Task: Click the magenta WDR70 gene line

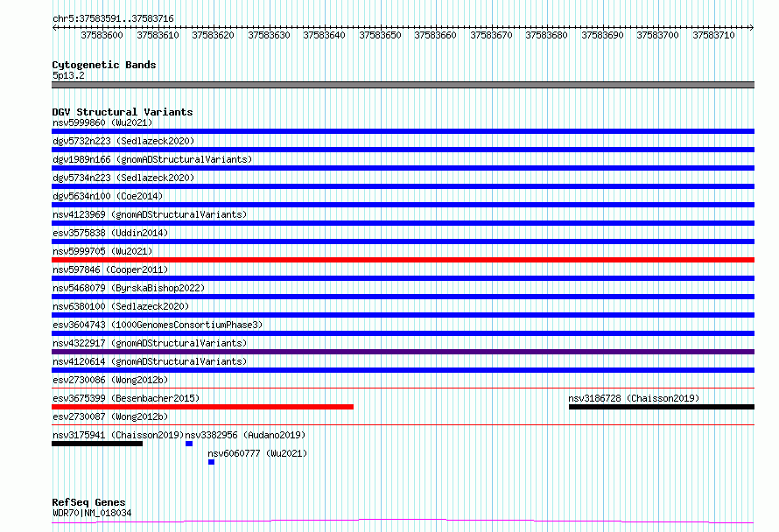Action: (403, 521)
